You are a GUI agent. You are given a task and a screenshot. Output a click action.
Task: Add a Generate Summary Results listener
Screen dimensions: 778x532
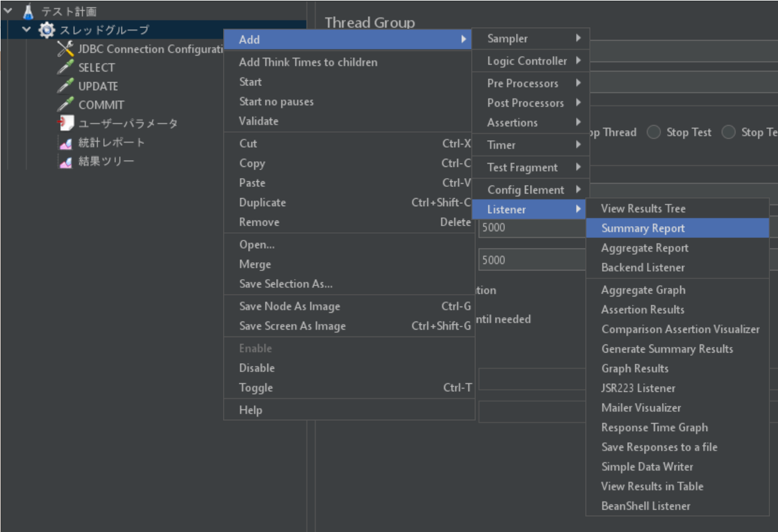(677, 349)
